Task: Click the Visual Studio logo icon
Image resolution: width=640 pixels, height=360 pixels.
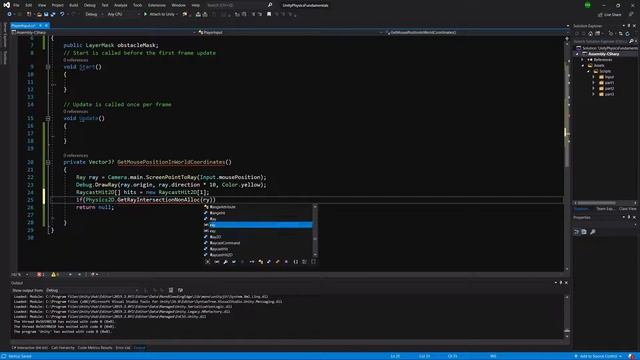Action: point(6,5)
